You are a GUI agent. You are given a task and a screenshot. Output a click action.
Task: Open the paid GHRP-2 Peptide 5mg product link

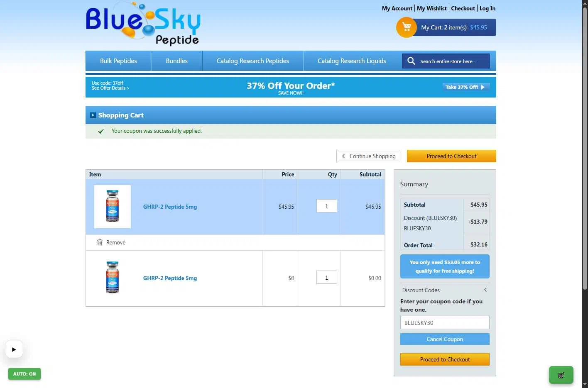170,207
